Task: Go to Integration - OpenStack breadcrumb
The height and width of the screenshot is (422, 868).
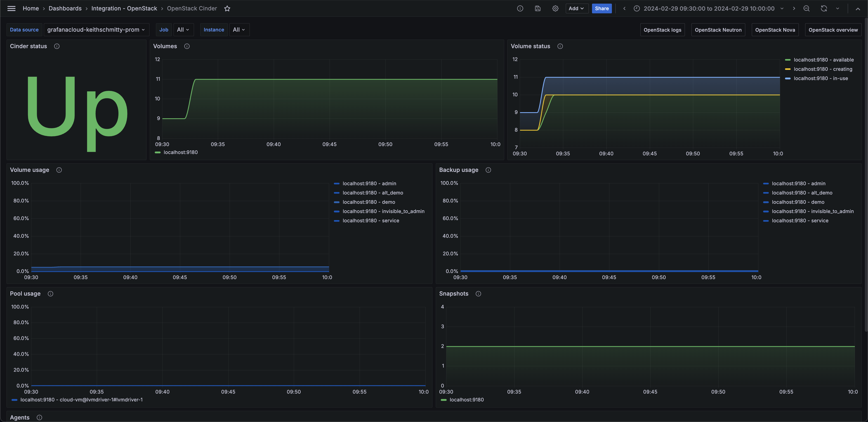Action: 124,8
